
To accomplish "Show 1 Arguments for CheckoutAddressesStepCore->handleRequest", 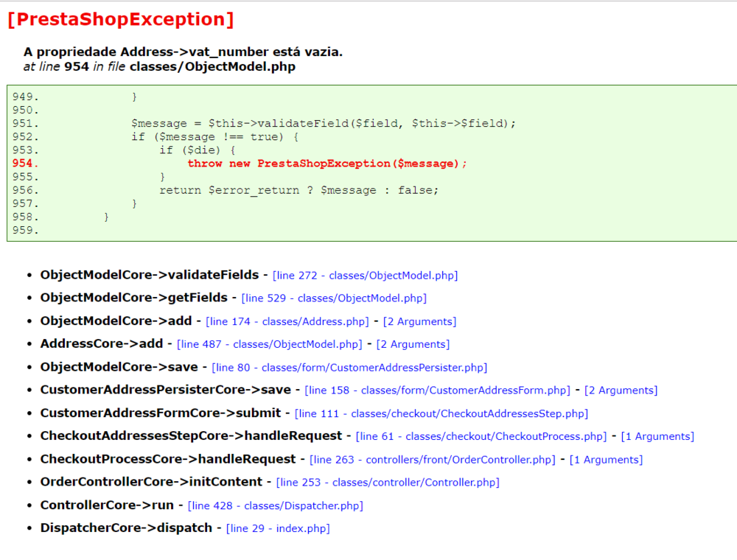I will tap(657, 436).
